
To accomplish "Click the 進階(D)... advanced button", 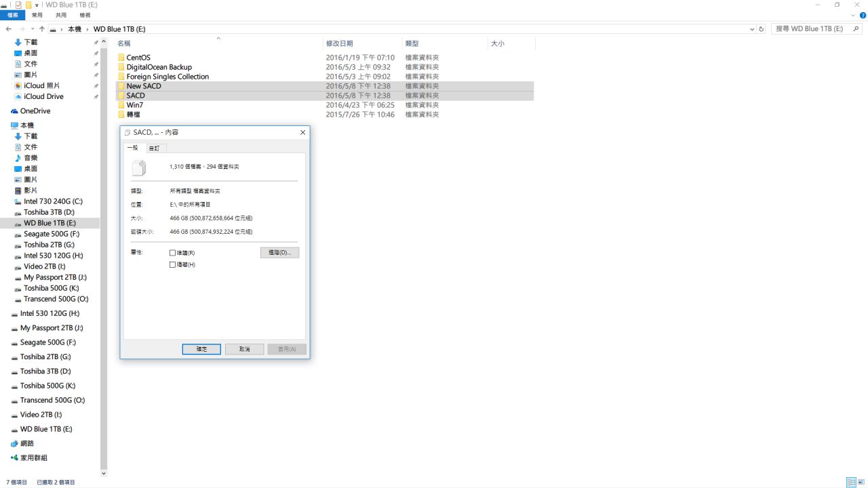I will [279, 253].
